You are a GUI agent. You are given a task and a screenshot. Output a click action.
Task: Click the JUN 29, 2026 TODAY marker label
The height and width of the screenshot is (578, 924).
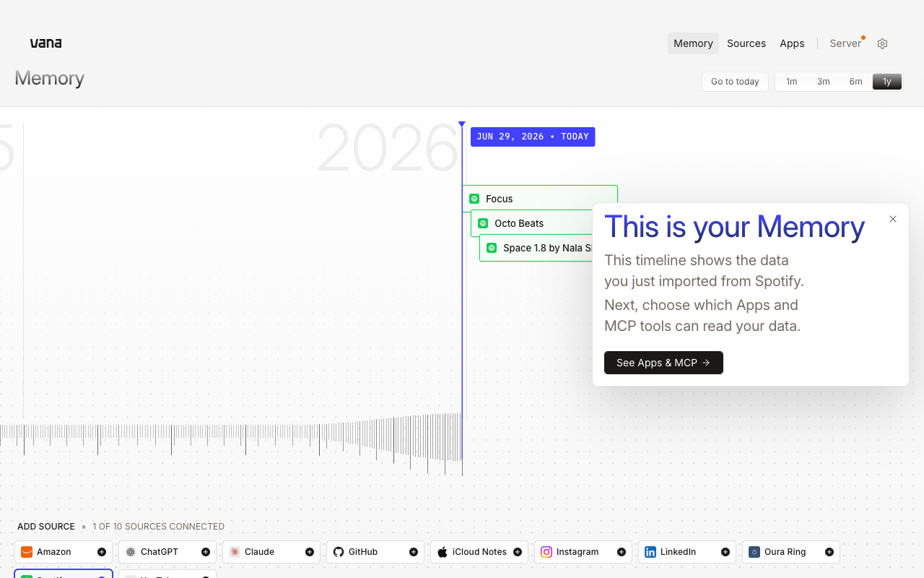(533, 137)
